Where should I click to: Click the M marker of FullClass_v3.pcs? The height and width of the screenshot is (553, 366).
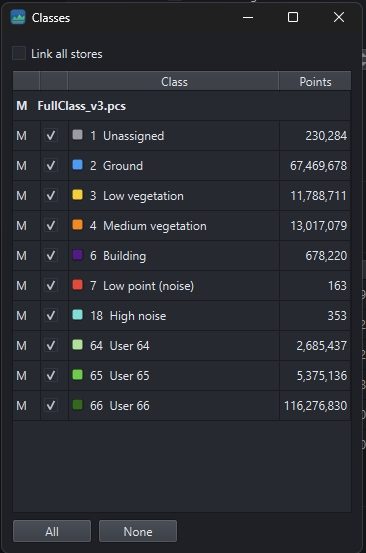(x=22, y=106)
